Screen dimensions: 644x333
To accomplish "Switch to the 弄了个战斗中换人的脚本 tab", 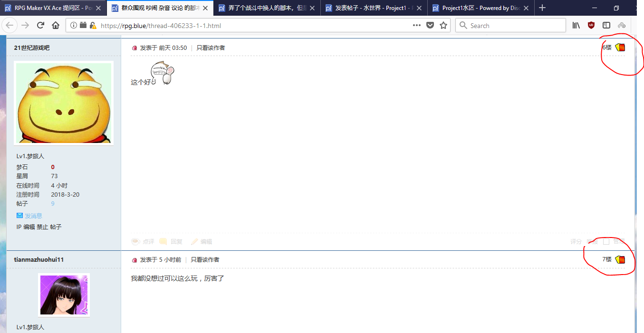I will pos(267,8).
